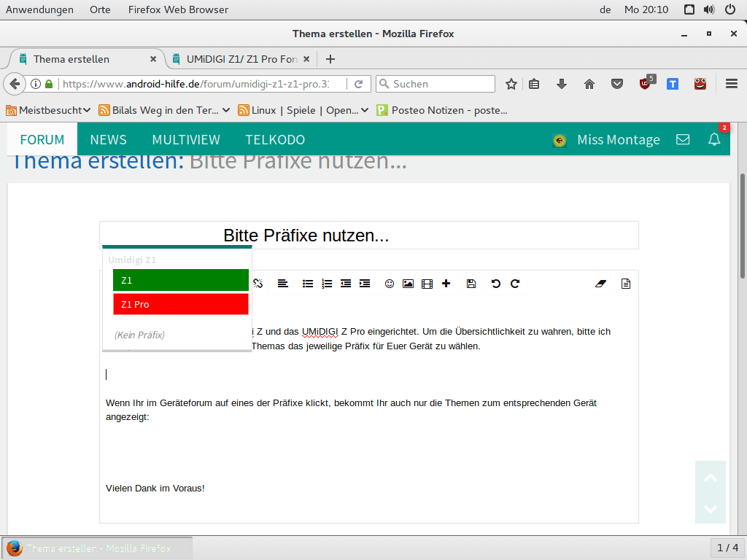747x560 pixels.
Task: Open the TELKODO section
Action: coord(275,139)
